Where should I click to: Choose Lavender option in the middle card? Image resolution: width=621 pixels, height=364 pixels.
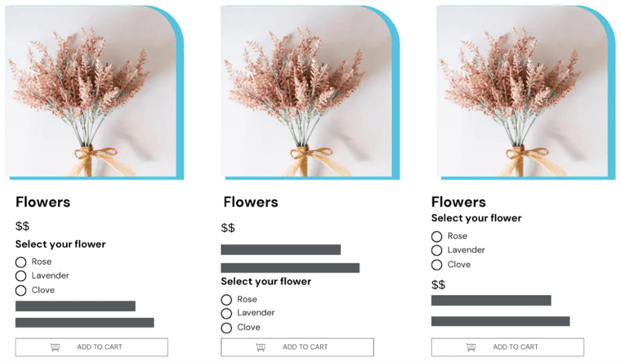(226, 314)
